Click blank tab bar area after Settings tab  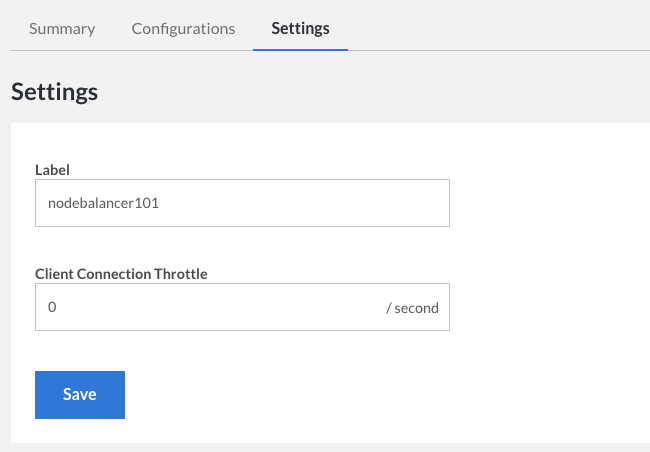click(x=500, y=28)
